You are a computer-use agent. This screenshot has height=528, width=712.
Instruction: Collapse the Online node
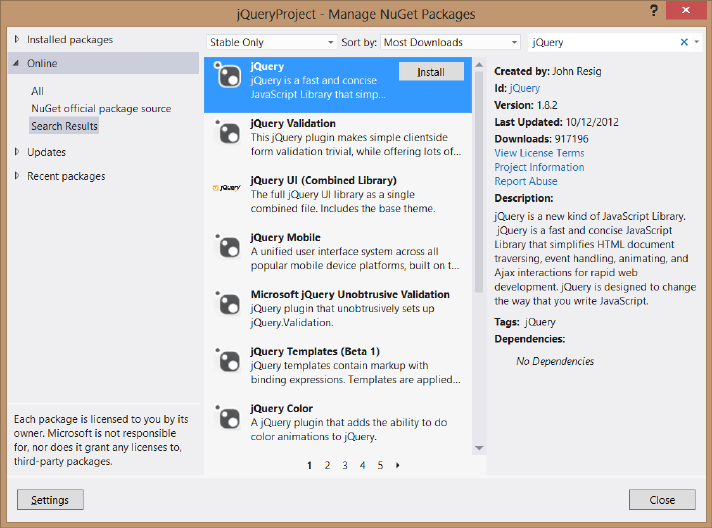(16, 63)
